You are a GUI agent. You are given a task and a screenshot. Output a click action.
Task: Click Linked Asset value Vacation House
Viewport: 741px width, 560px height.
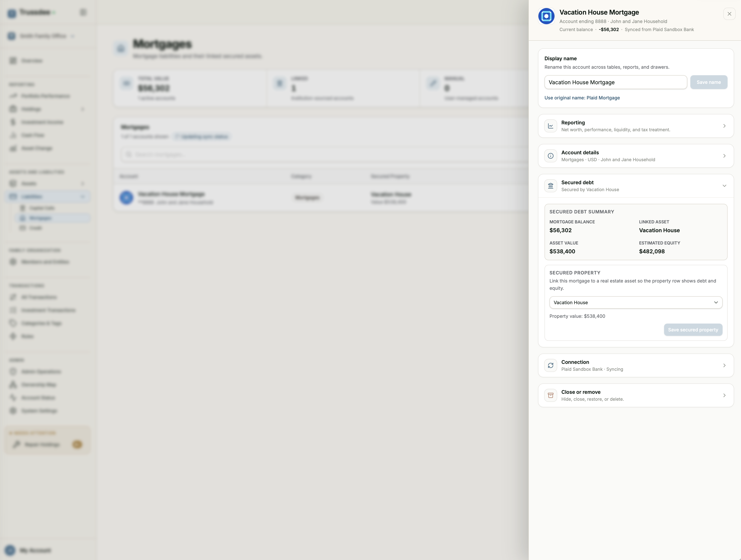(x=659, y=230)
